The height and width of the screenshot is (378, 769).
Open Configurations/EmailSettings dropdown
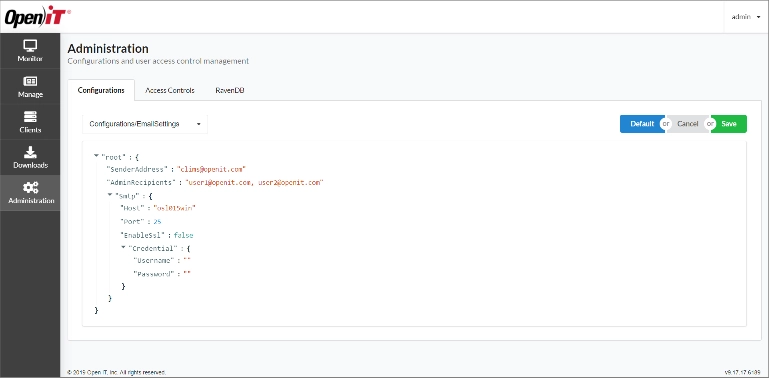tap(145, 124)
